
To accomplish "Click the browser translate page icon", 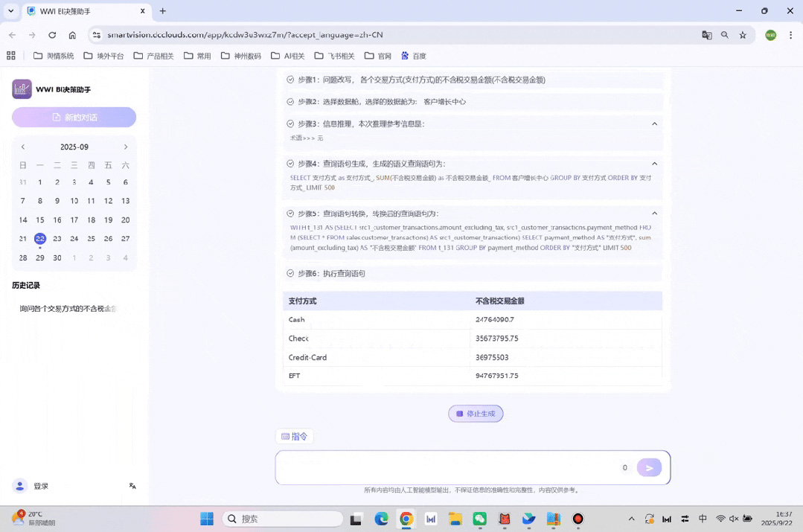I will pyautogui.click(x=706, y=35).
